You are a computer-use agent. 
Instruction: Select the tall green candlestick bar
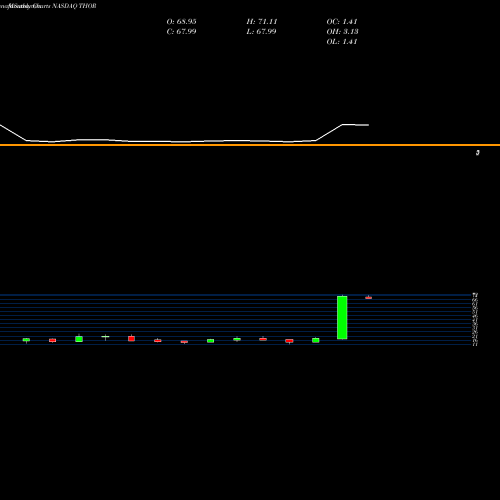(342, 317)
